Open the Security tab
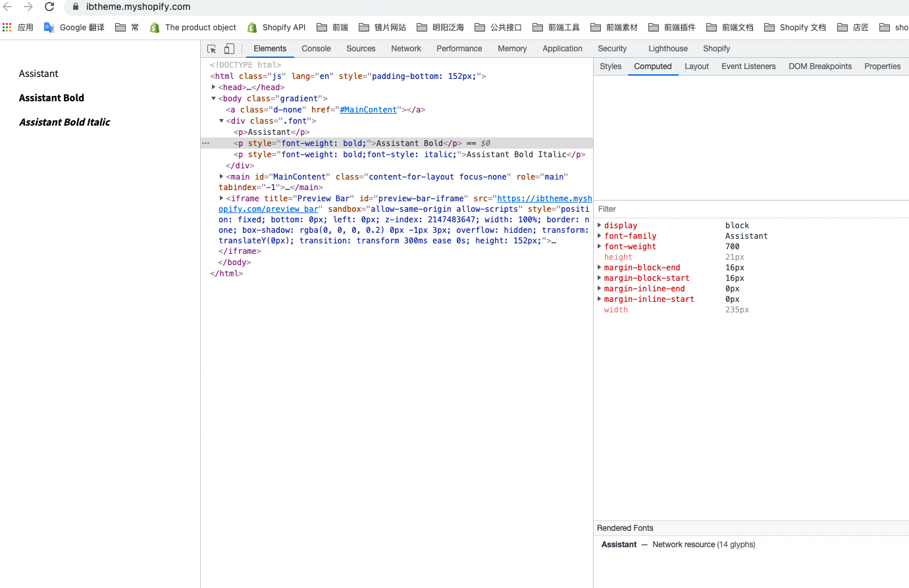The image size is (909, 588). [x=612, y=49]
